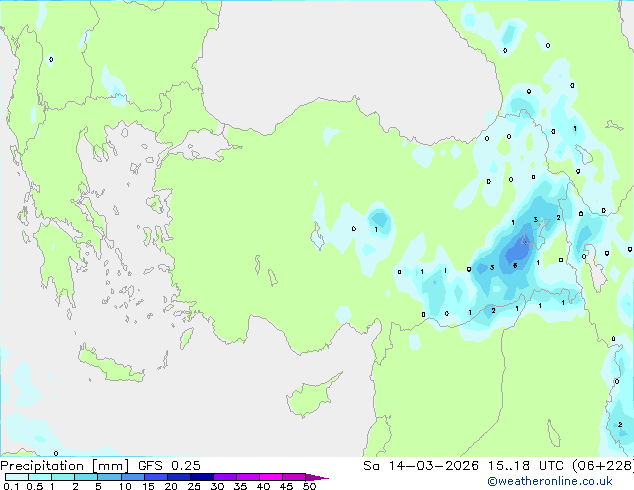Click the 20–25 mm legend color swatch
The height and width of the screenshot is (490, 634).
click(x=179, y=477)
